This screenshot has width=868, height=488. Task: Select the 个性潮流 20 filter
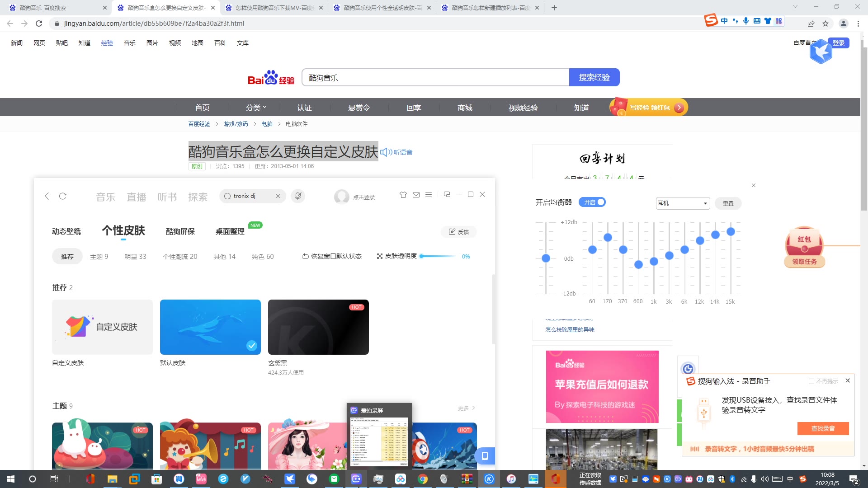(180, 256)
